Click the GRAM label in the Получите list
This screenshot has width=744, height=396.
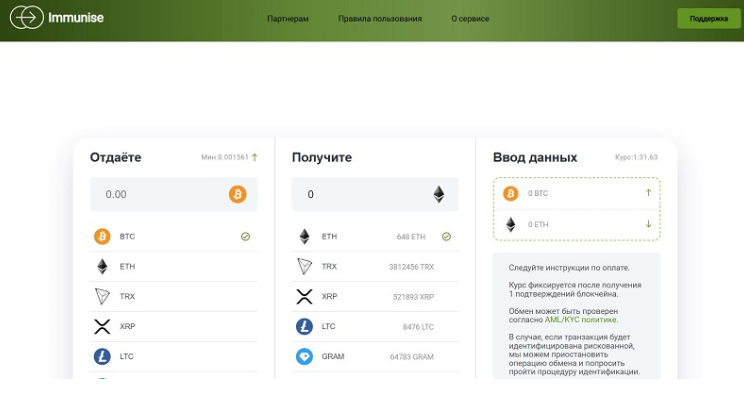[333, 356]
